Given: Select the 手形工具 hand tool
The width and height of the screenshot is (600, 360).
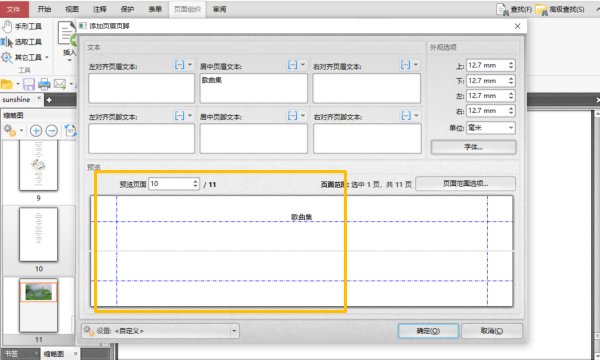Looking at the screenshot, I should [22, 26].
